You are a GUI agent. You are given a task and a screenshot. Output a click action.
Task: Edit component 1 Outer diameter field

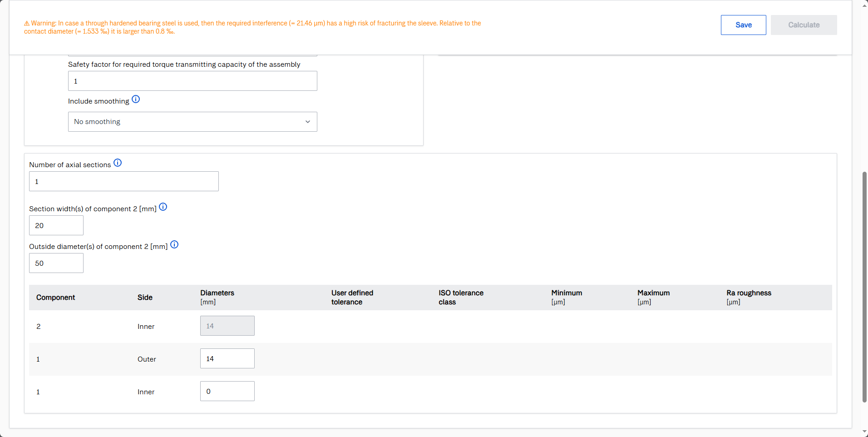click(x=227, y=358)
